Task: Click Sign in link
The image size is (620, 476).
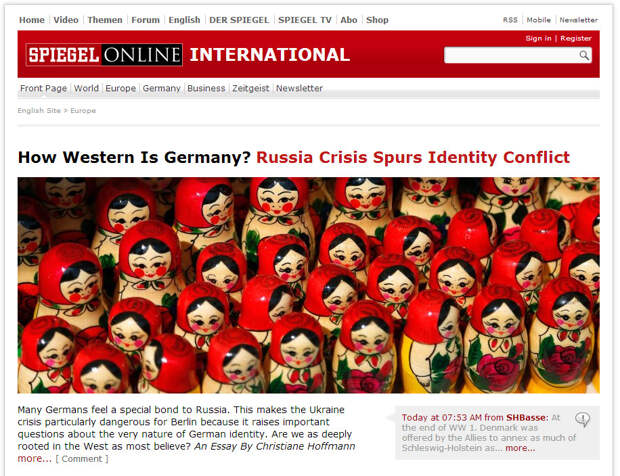Action: point(538,38)
